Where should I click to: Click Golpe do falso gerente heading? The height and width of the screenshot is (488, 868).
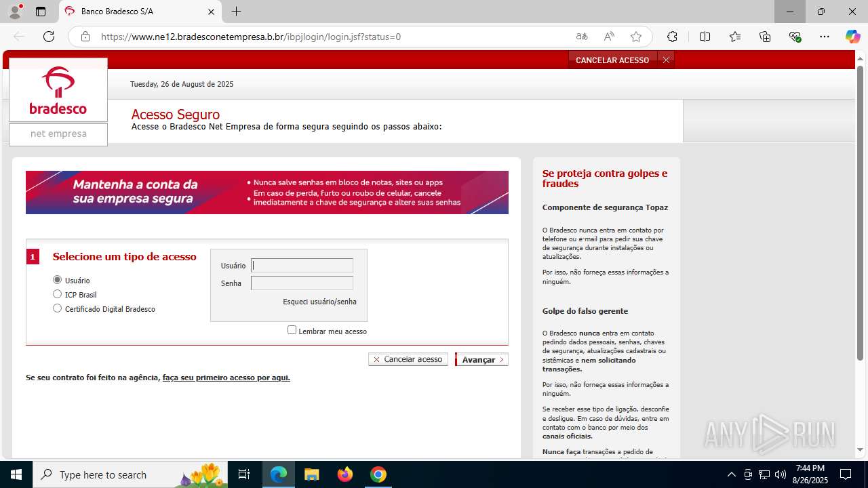(585, 311)
